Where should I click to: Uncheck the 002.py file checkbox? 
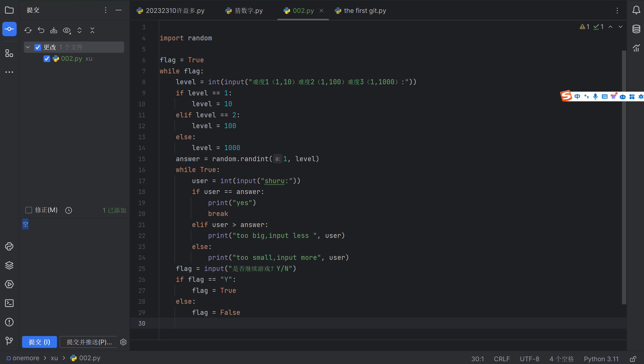tap(47, 59)
